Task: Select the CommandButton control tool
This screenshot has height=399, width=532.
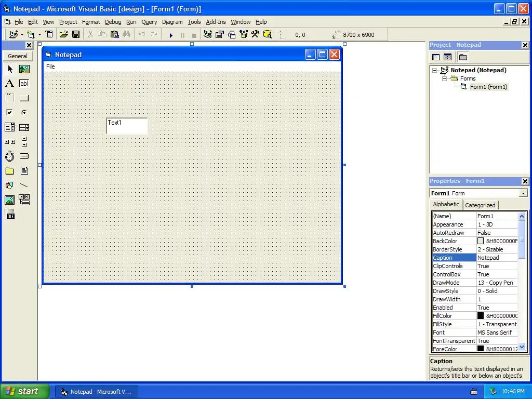Action: tap(24, 98)
